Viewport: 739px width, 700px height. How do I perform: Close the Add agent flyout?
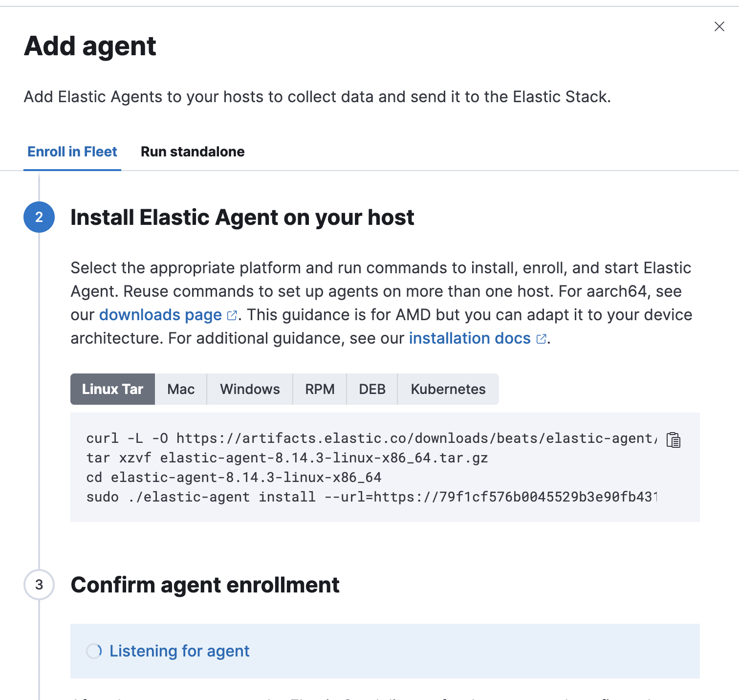(719, 26)
